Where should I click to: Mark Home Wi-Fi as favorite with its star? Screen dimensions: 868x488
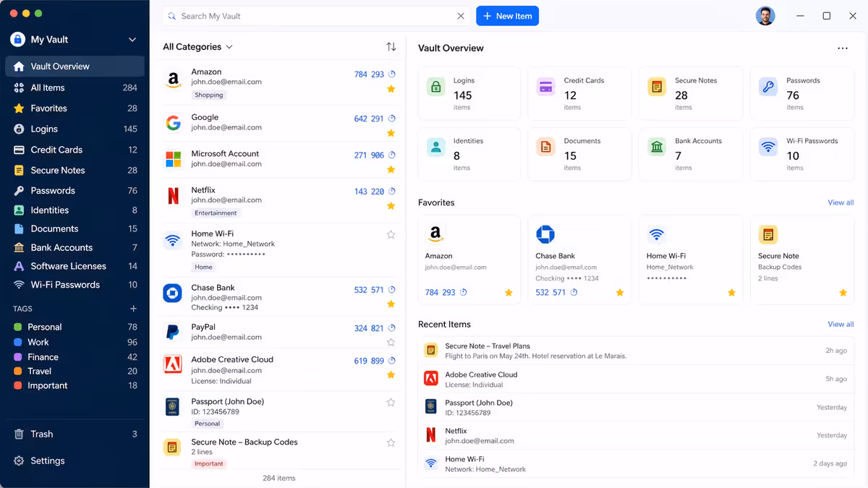pyautogui.click(x=391, y=234)
